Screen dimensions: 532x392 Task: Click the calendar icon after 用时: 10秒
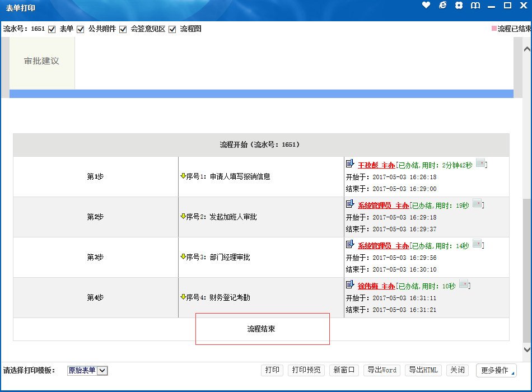[464, 284]
